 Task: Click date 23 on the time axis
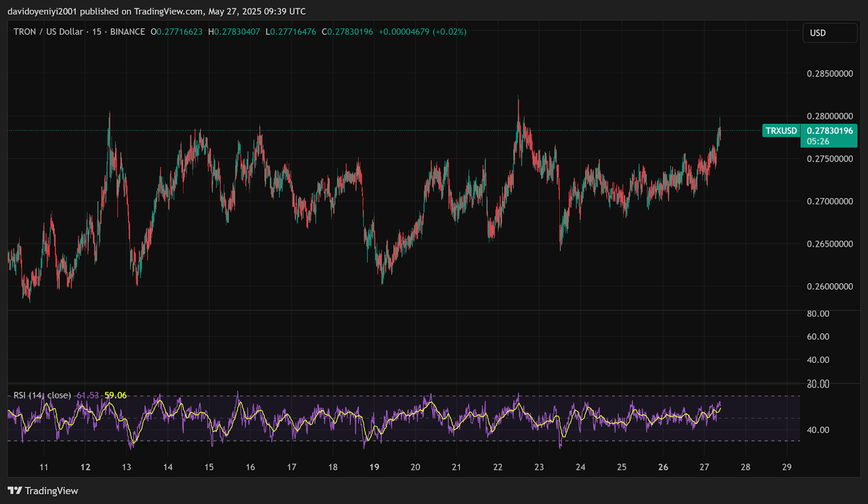point(539,467)
